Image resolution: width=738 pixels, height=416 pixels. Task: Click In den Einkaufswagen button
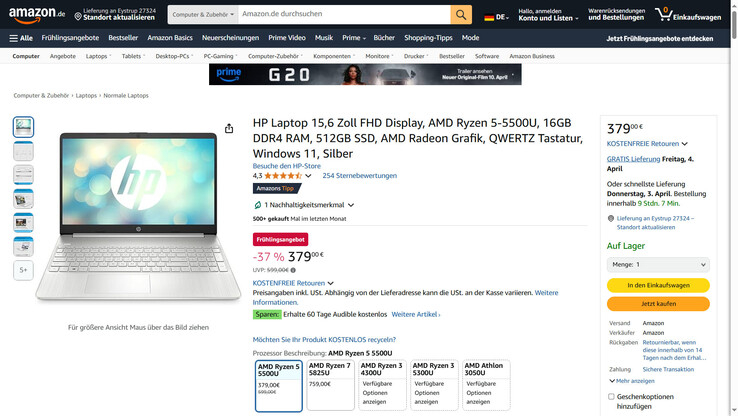(x=658, y=285)
